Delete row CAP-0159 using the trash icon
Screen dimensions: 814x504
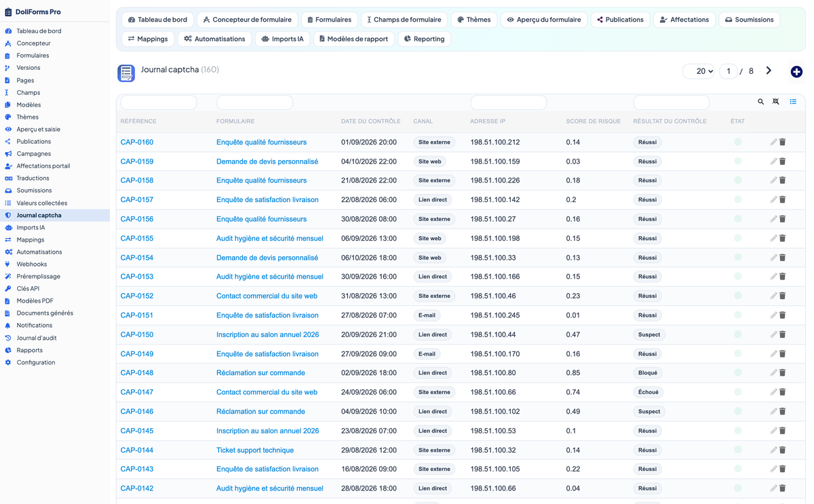point(782,161)
